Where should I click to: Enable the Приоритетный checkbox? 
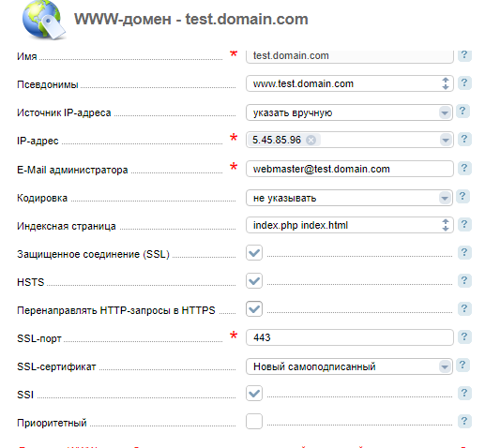[254, 421]
